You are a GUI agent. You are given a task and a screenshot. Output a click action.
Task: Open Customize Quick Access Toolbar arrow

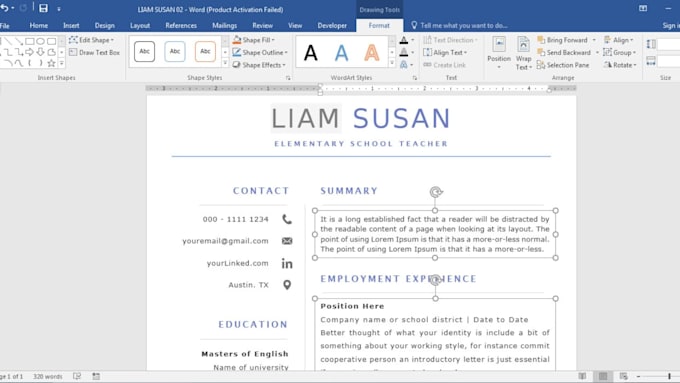point(59,9)
